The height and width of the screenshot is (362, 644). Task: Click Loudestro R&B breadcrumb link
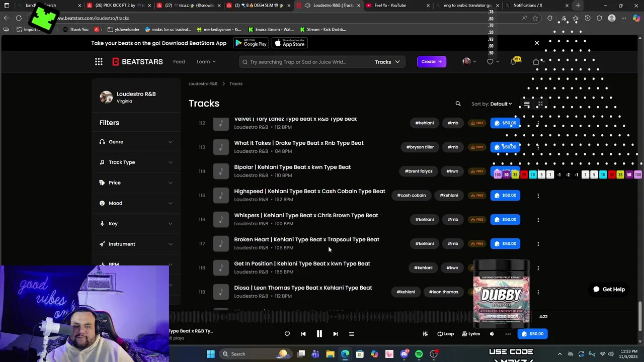point(203,84)
